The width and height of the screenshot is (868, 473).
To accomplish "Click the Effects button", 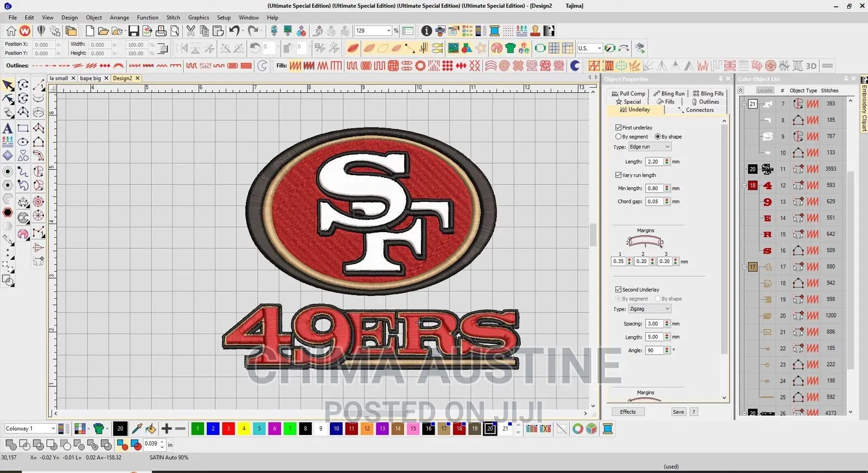I will tap(628, 412).
